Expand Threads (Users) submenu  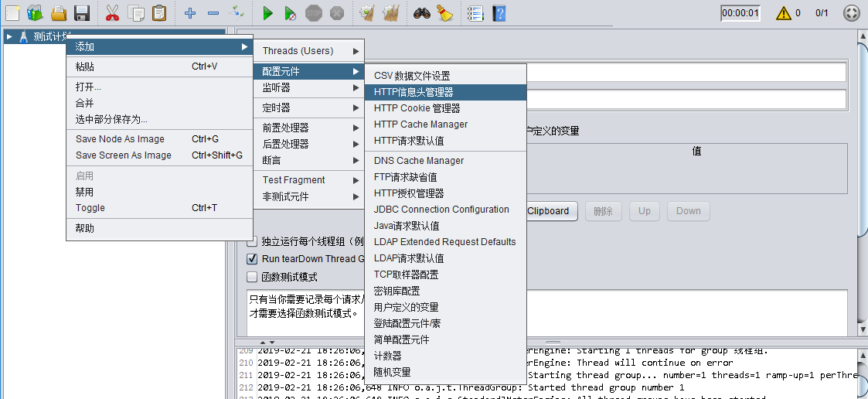coord(309,51)
